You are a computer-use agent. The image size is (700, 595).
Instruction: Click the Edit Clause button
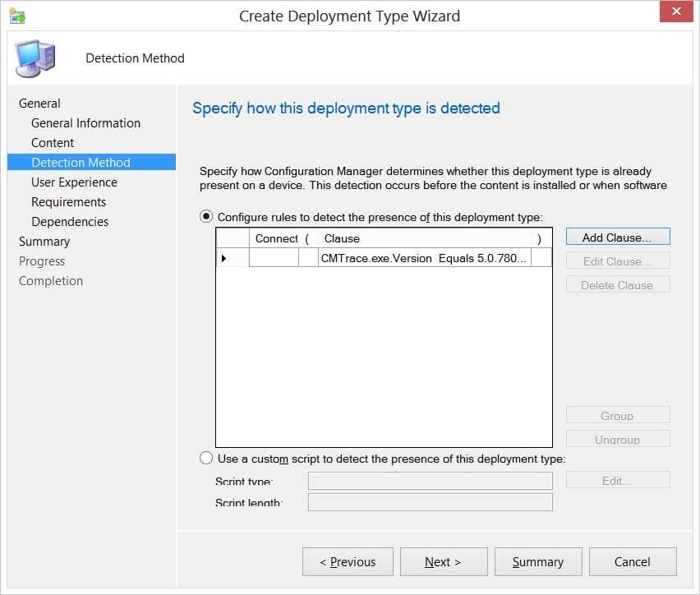[617, 261]
